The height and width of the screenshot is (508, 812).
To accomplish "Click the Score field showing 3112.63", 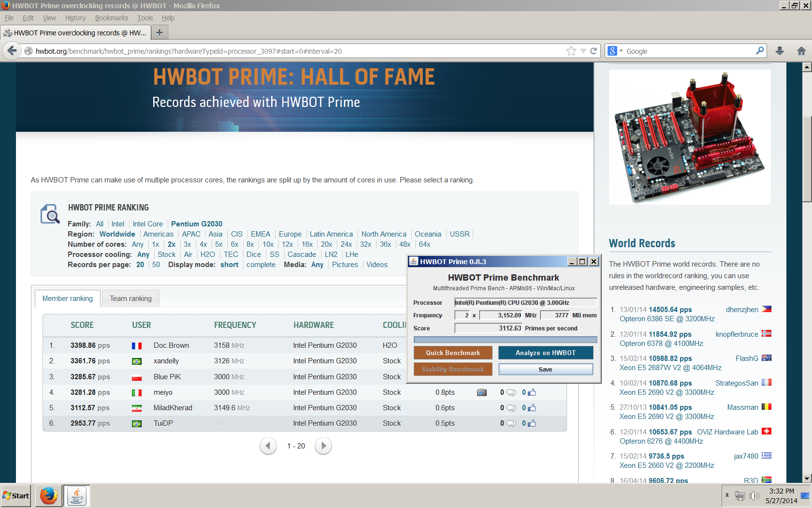I will (489, 328).
